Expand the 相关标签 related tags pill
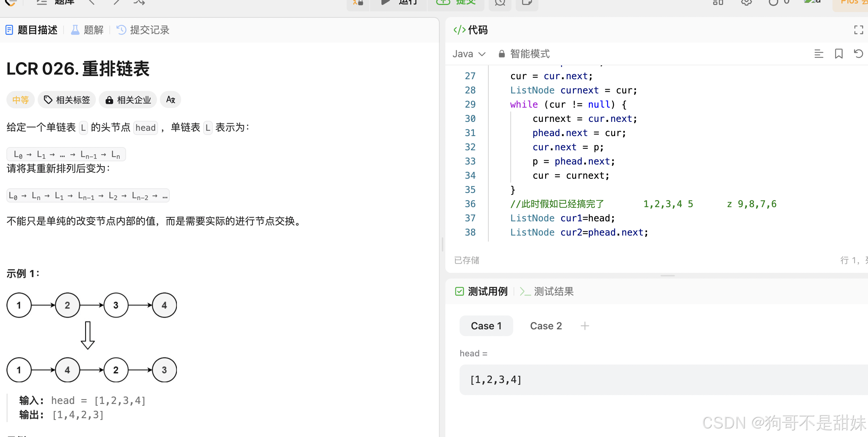 67,100
